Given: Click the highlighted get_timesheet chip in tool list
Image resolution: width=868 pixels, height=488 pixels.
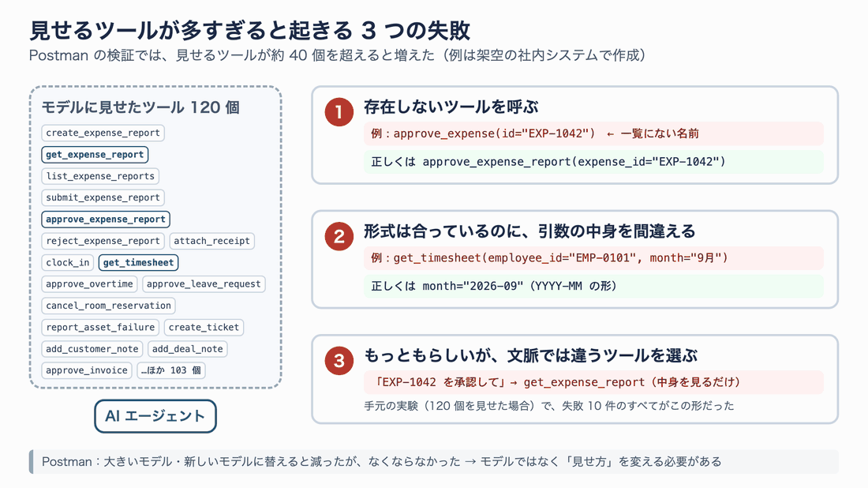Looking at the screenshot, I should pyautogui.click(x=138, y=262).
